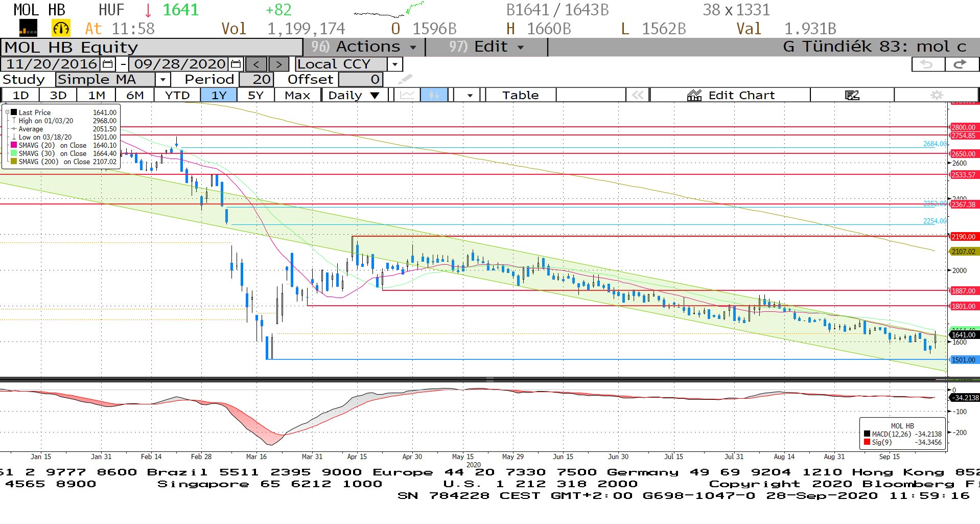Expand the 96) Actions menu

tap(363, 47)
